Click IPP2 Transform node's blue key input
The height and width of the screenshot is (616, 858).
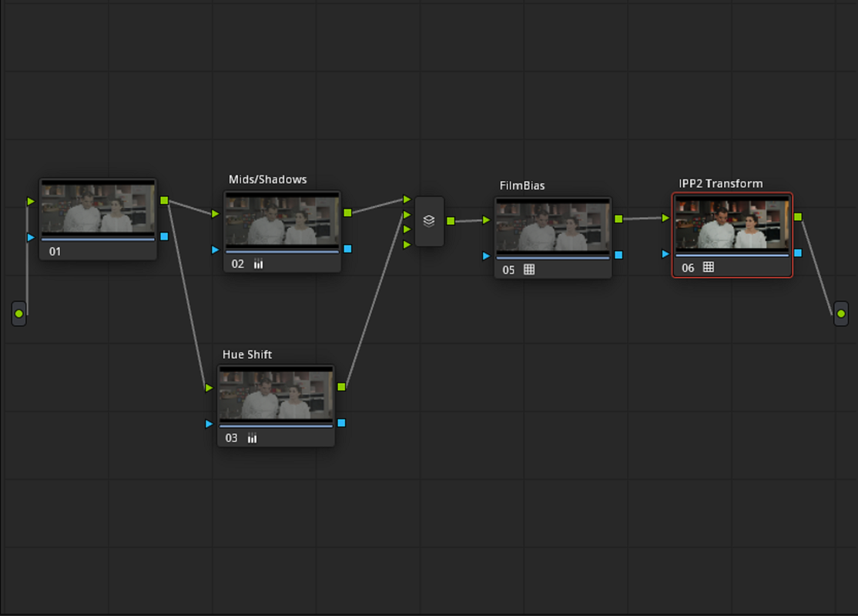point(665,254)
